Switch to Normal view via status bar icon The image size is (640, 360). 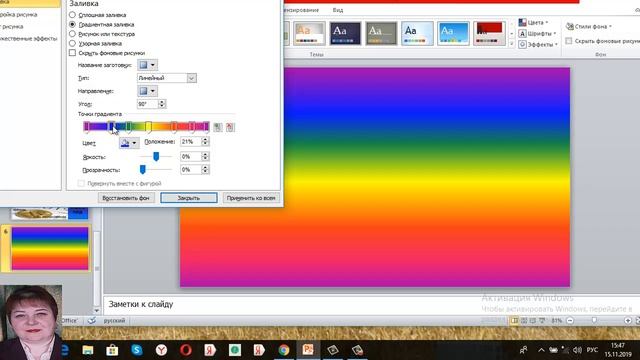515,321
